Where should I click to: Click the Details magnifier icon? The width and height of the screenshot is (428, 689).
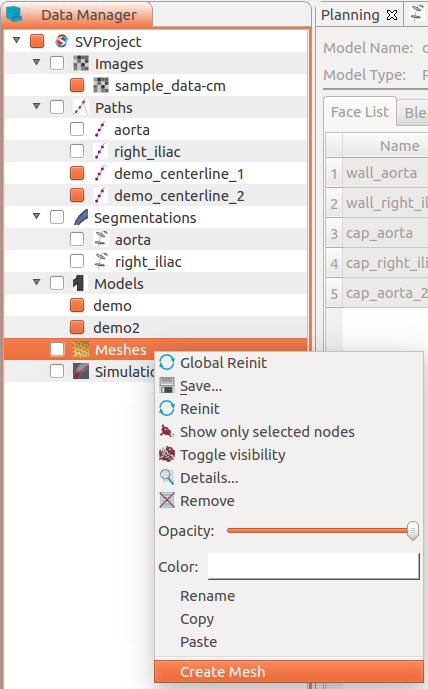pyautogui.click(x=167, y=477)
